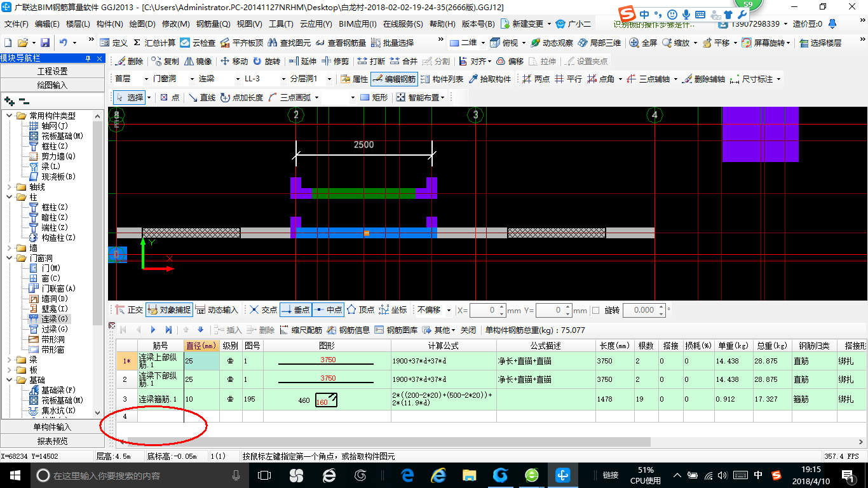Toggle 交点 intersection snap
This screenshot has height=488, width=868.
(x=263, y=310)
